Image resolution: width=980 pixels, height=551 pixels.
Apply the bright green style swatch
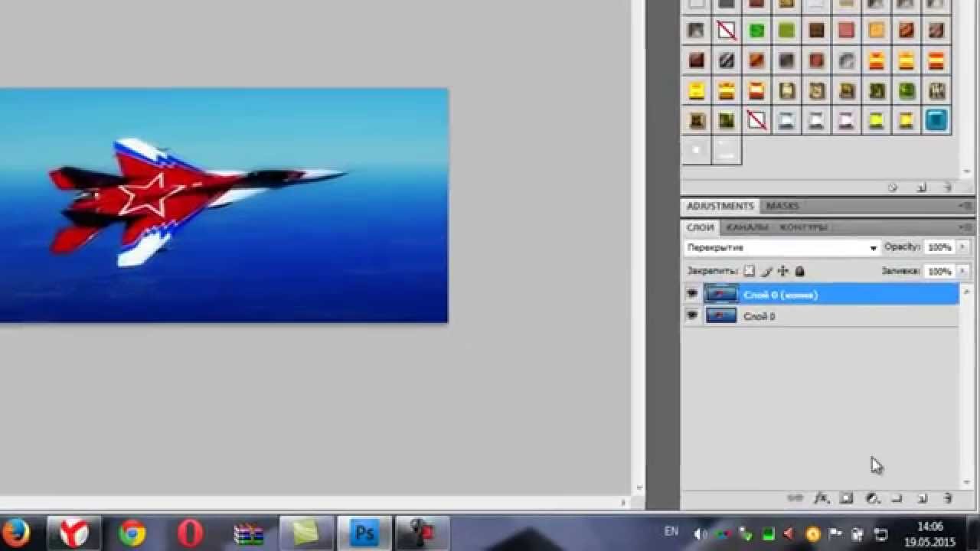[x=756, y=31]
